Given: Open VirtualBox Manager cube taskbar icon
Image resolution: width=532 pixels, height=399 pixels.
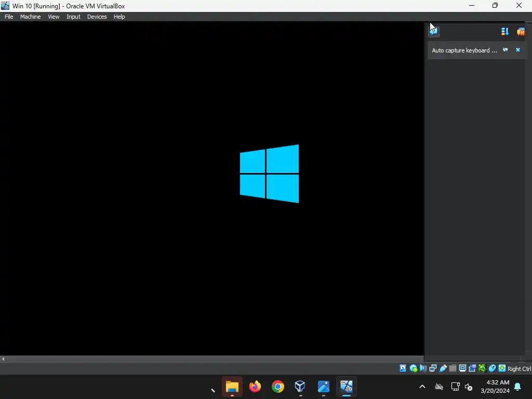Looking at the screenshot, I should click(300, 387).
